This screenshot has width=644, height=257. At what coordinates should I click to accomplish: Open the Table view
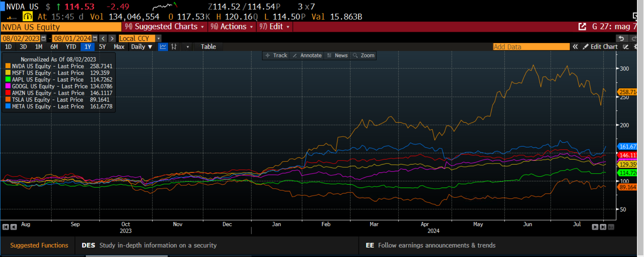tap(208, 47)
